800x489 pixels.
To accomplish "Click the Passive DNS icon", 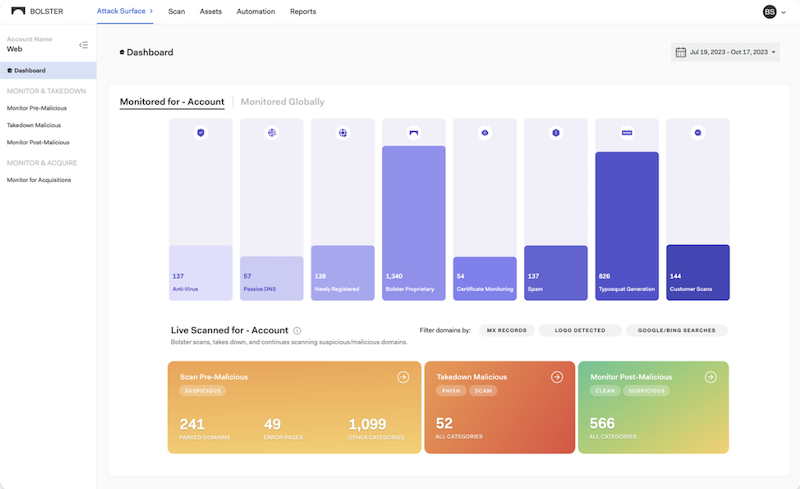I will (x=272, y=133).
